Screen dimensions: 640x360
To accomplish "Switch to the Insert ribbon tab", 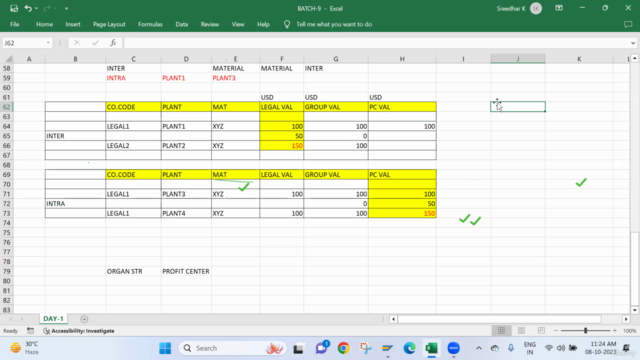I will click(x=73, y=24).
